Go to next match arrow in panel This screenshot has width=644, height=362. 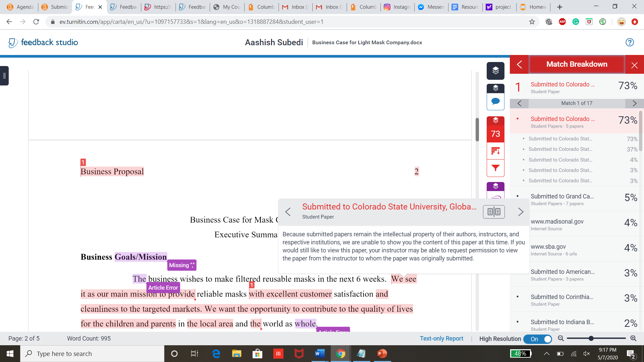[634, 103]
